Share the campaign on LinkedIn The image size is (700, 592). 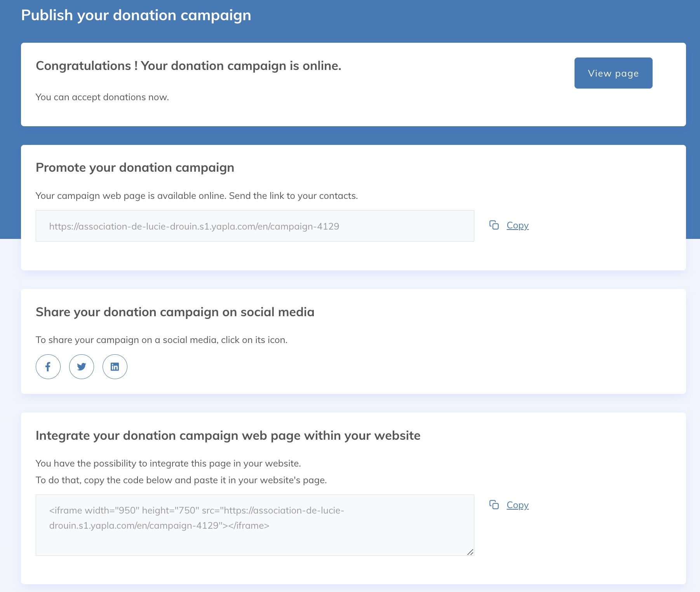point(115,366)
